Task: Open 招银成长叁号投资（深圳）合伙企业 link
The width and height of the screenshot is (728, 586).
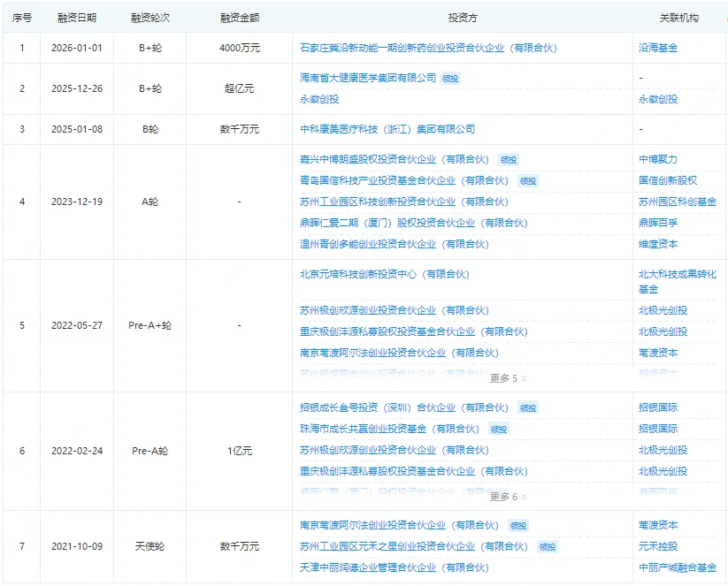Action: pos(404,407)
